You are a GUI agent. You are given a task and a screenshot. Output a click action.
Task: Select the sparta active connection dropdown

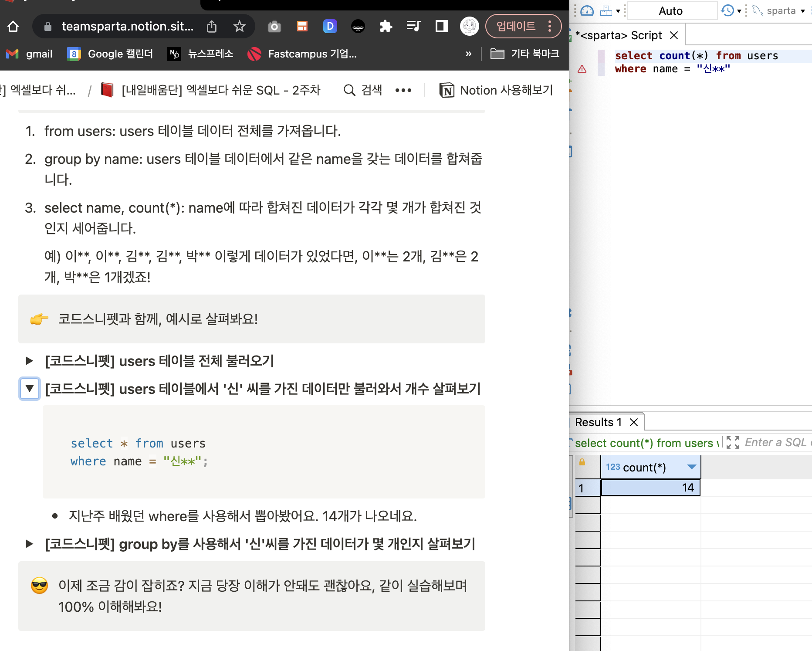[x=780, y=11]
